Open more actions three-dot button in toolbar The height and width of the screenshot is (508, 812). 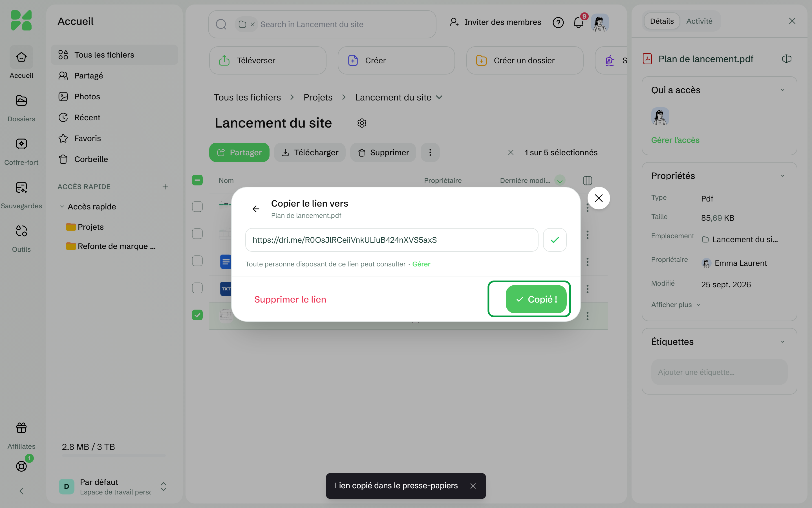coord(430,152)
